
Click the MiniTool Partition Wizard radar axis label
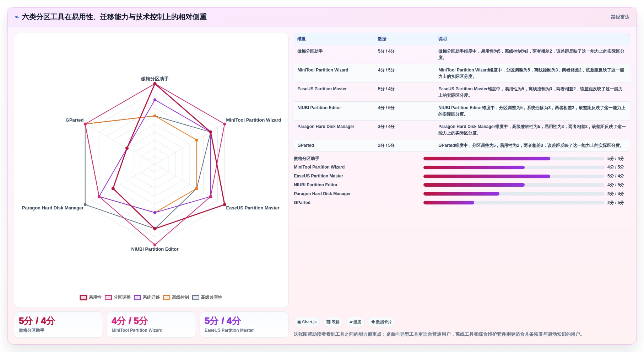point(253,120)
